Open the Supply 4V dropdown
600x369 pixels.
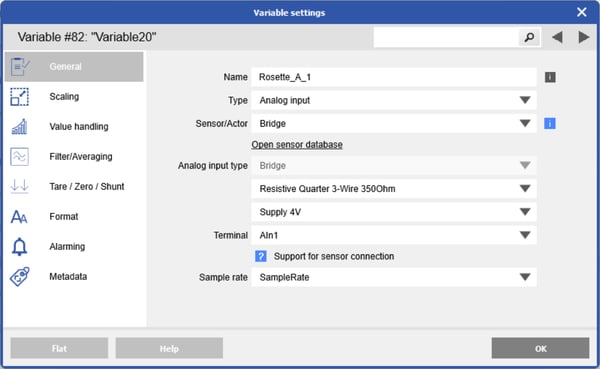coord(394,212)
